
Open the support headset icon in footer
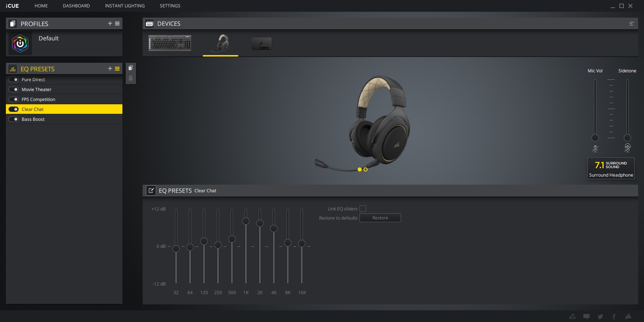pyautogui.click(x=572, y=316)
